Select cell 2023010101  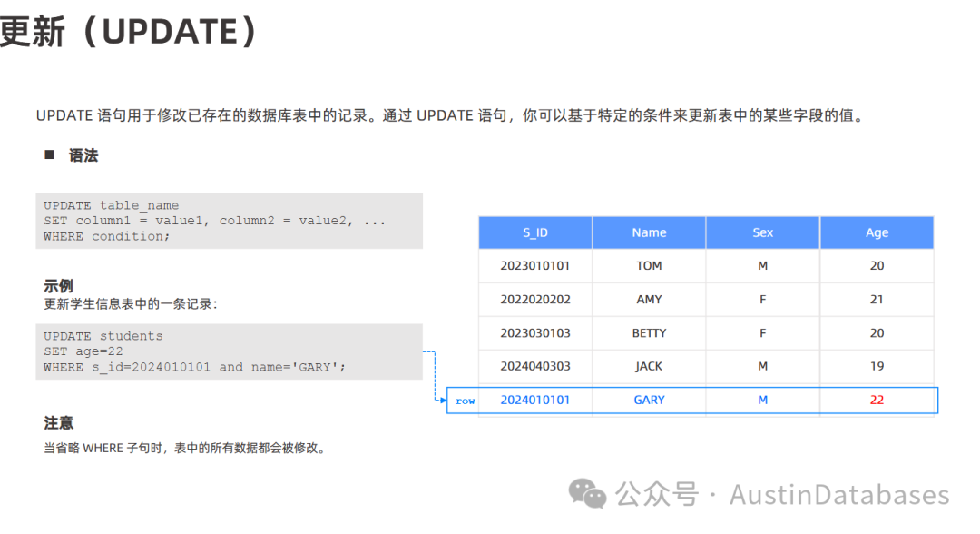tap(535, 266)
